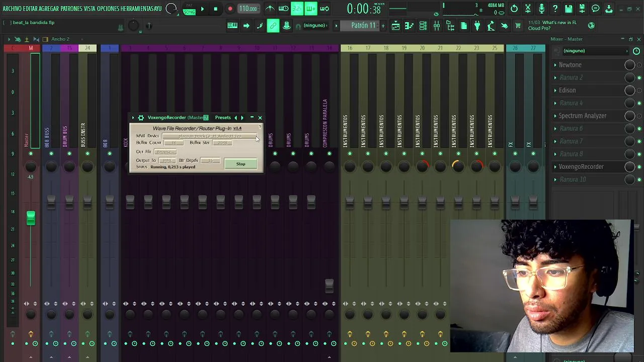Open the Browser view icon
The image size is (644, 362).
[450, 26]
